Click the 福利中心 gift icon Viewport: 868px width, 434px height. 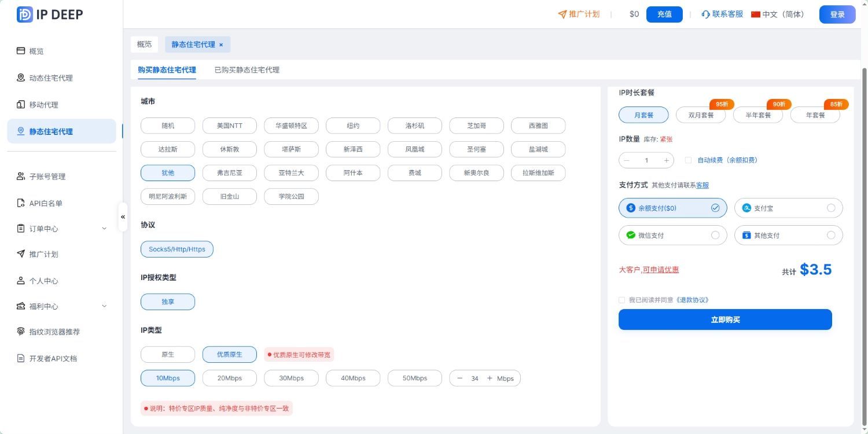21,306
